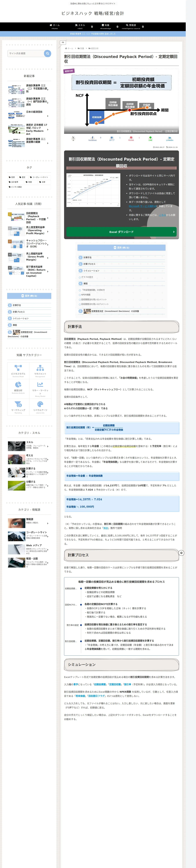Open the Microsoft サービス規約 link

click(x=143, y=206)
